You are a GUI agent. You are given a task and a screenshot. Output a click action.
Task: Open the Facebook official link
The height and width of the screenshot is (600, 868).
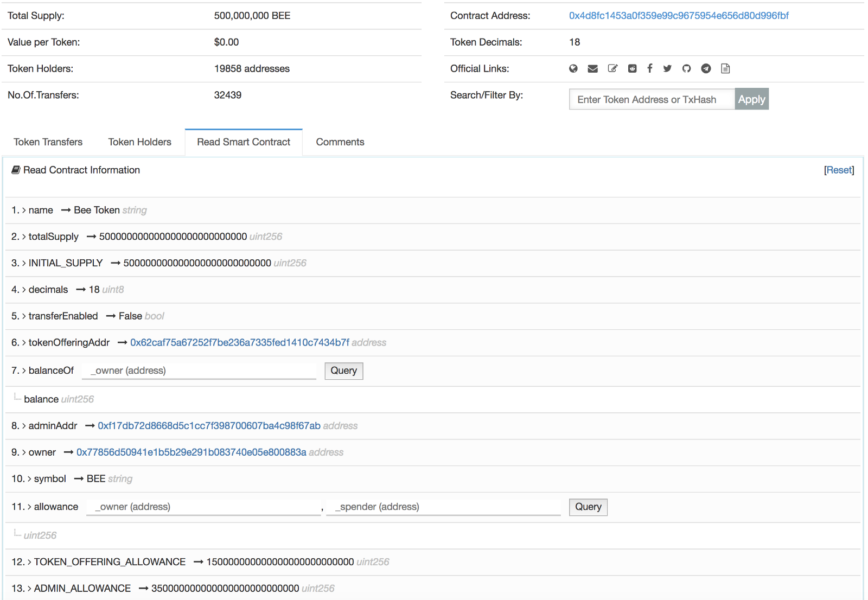click(x=650, y=68)
